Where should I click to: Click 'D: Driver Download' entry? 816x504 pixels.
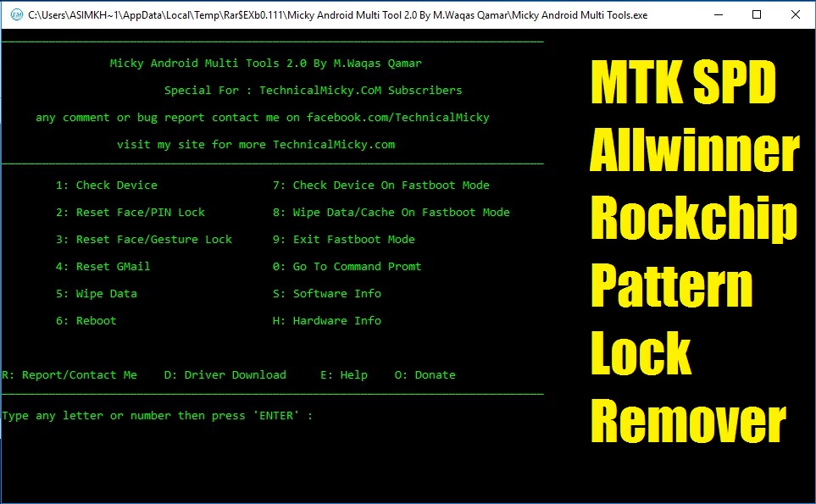pyautogui.click(x=225, y=375)
